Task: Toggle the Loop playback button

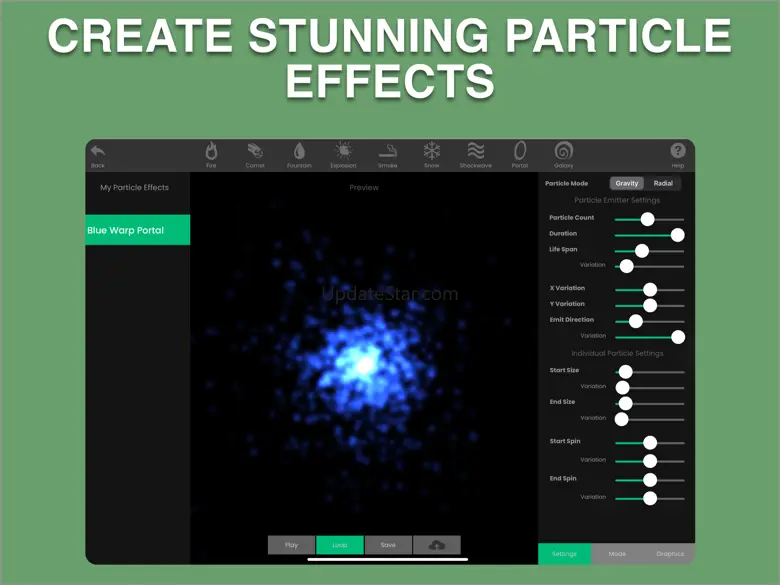Action: coord(340,545)
